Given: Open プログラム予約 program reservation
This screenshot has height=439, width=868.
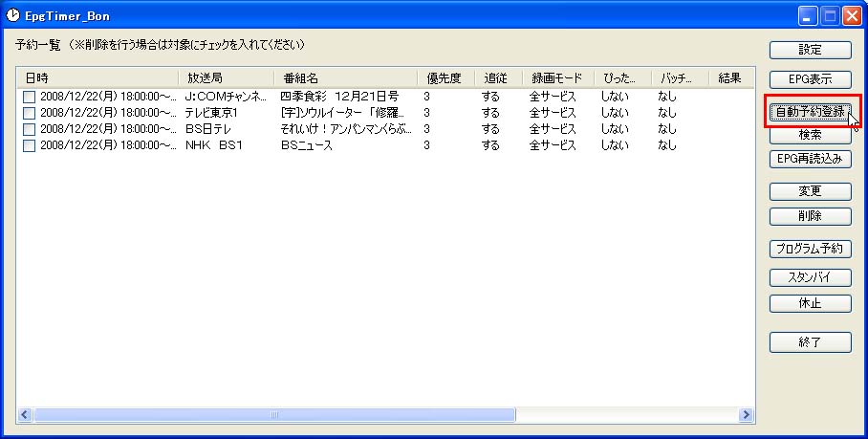Looking at the screenshot, I should [x=810, y=249].
